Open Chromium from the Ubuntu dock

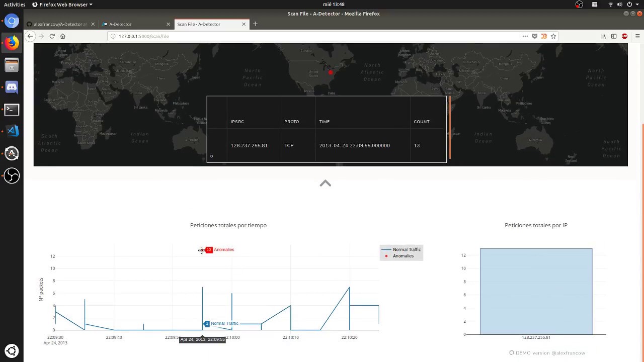point(12,21)
